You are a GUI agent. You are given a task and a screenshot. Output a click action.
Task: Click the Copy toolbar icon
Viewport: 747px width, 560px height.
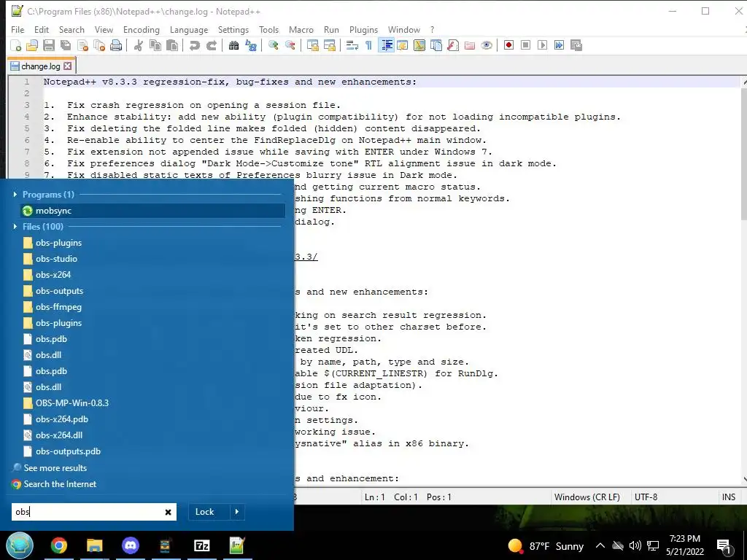[x=155, y=46]
